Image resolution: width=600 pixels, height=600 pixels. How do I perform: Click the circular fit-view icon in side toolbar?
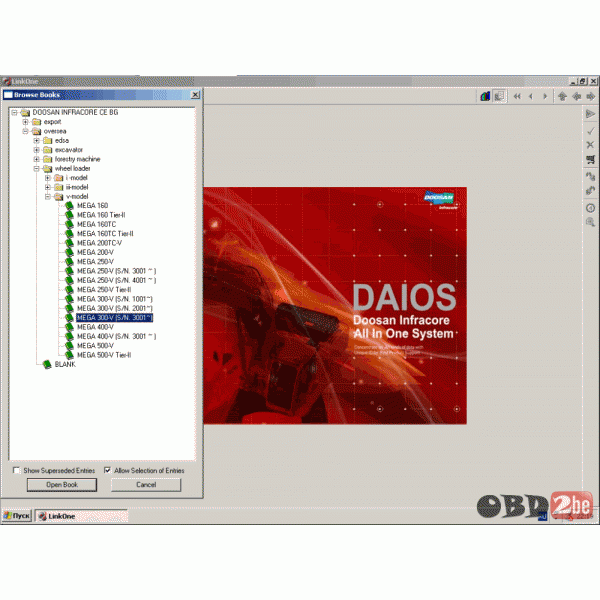click(590, 208)
